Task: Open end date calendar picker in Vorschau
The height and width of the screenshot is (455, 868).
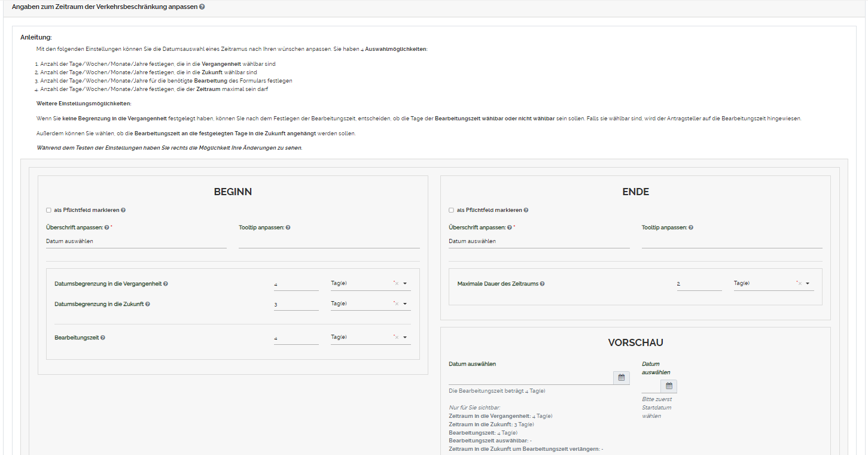Action: [669, 386]
